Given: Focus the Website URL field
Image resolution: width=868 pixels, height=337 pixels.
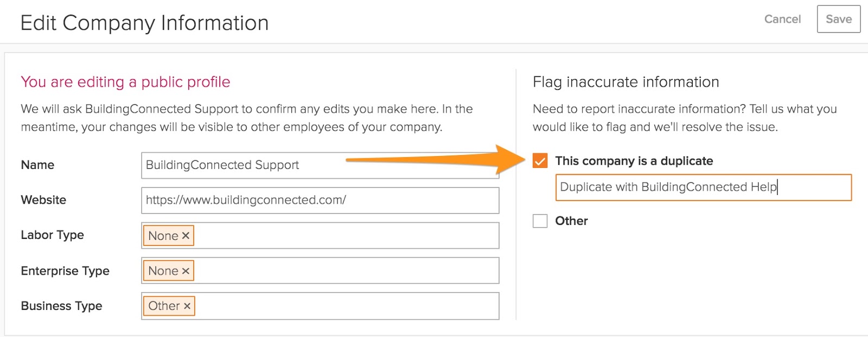Looking at the screenshot, I should [320, 200].
